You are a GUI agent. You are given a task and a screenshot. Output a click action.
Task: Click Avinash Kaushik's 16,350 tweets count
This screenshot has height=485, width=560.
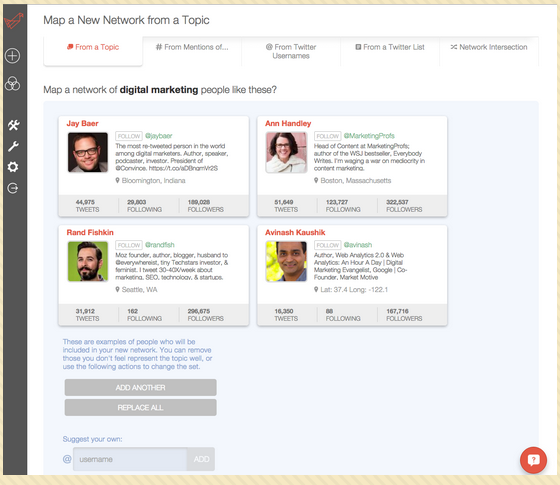[x=284, y=311]
